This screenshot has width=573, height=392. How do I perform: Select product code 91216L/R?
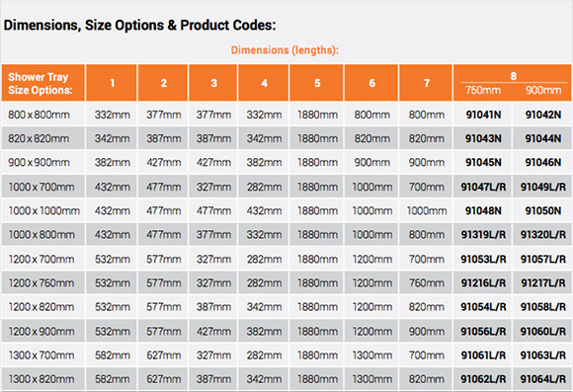pos(483,283)
